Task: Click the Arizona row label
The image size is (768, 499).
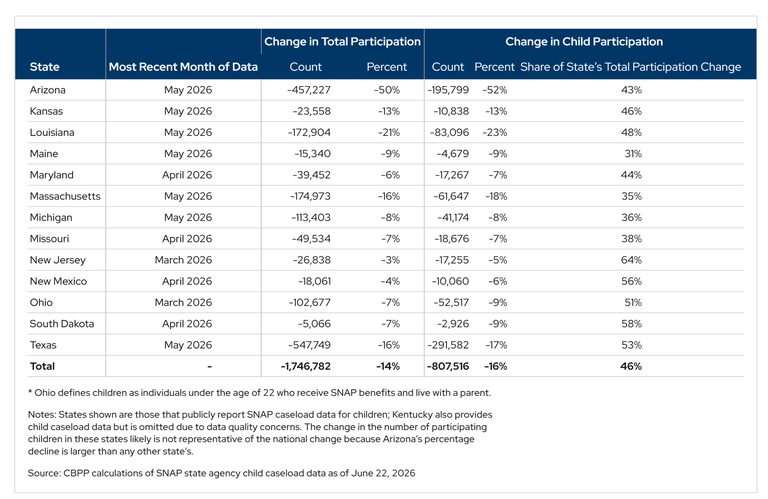Action: click(48, 90)
